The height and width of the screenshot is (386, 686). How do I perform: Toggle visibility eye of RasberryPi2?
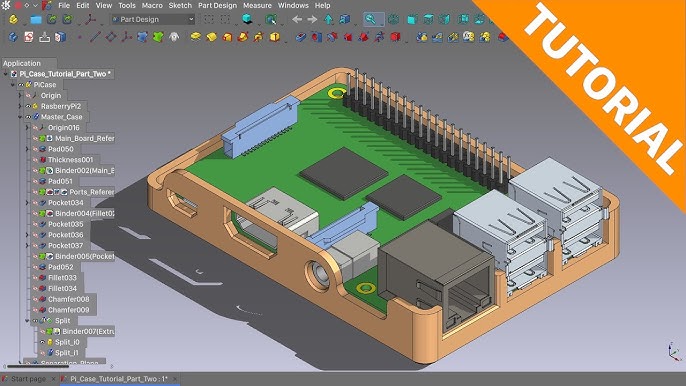(28, 106)
